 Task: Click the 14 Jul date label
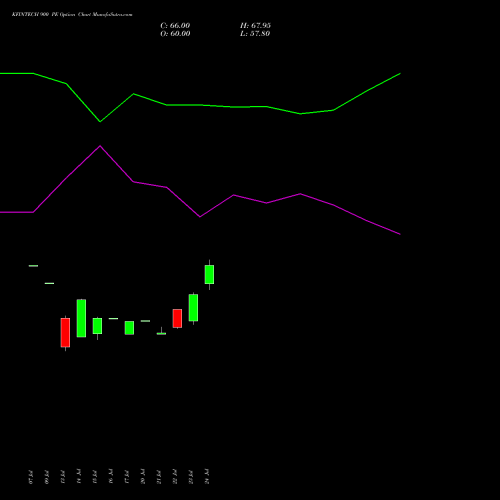pos(79,477)
